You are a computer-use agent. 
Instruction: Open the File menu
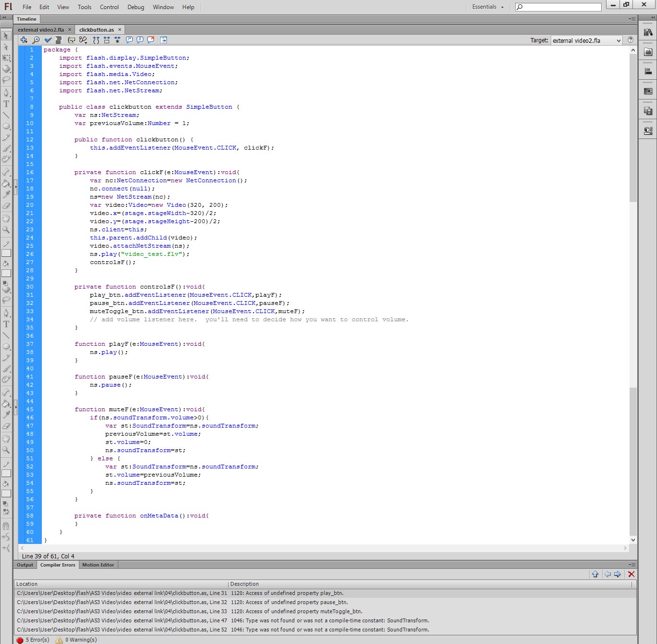pyautogui.click(x=27, y=7)
